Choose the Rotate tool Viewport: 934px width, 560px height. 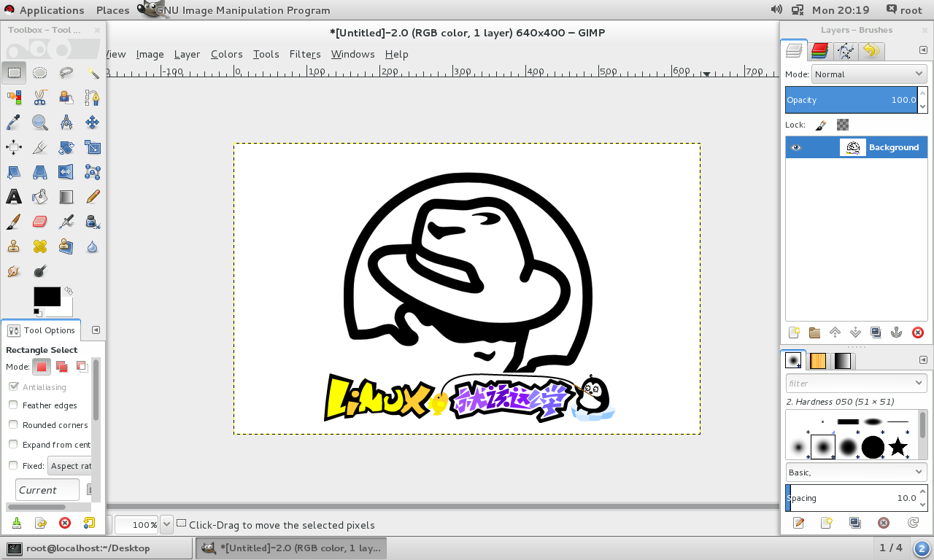coord(66,147)
